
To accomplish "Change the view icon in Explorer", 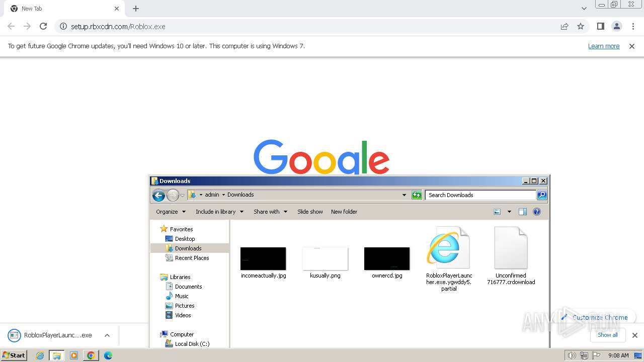I will click(497, 212).
